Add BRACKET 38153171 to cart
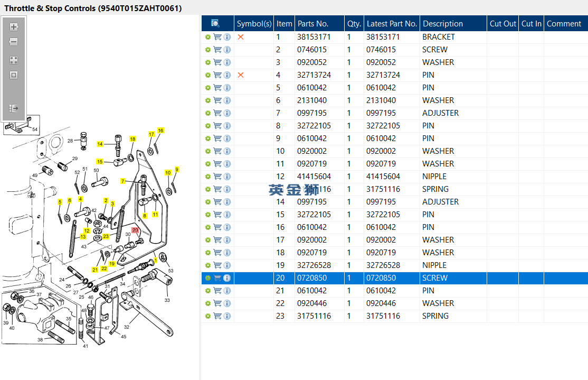588x380 pixels. [x=217, y=37]
